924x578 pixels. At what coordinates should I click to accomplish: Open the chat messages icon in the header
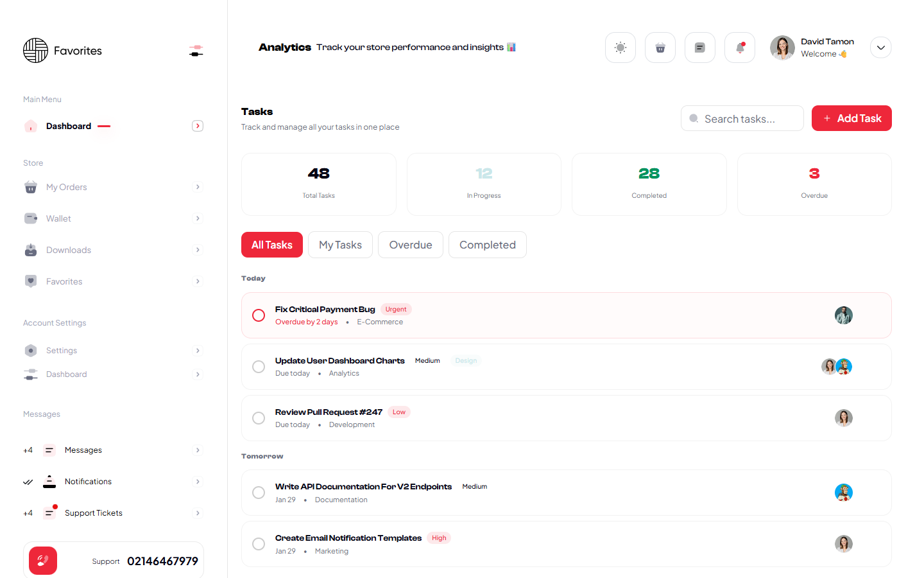coord(699,47)
